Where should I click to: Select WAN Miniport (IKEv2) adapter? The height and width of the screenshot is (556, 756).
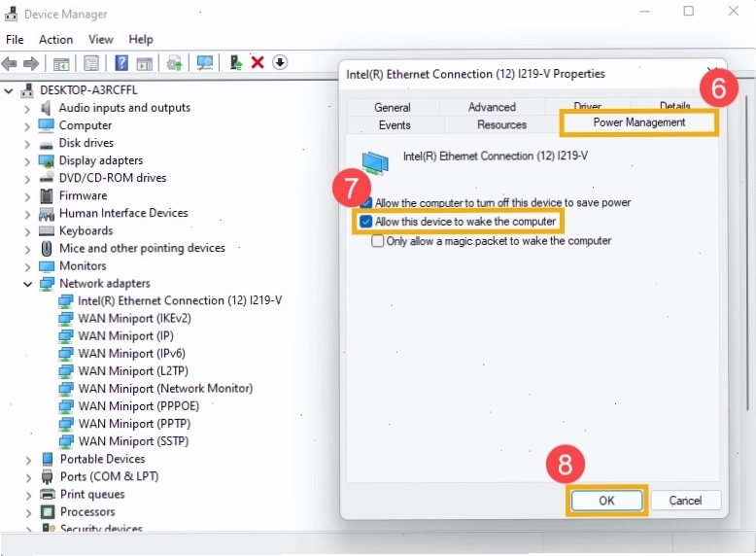134,318
